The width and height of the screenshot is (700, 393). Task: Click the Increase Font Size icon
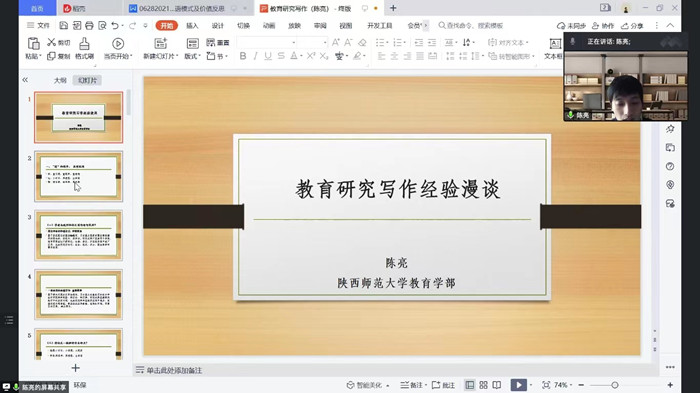click(336, 42)
